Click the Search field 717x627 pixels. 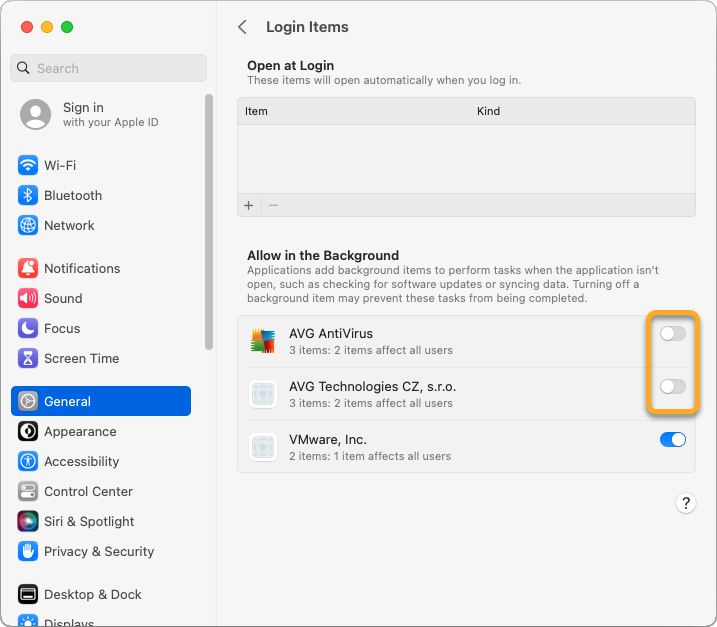click(x=108, y=68)
